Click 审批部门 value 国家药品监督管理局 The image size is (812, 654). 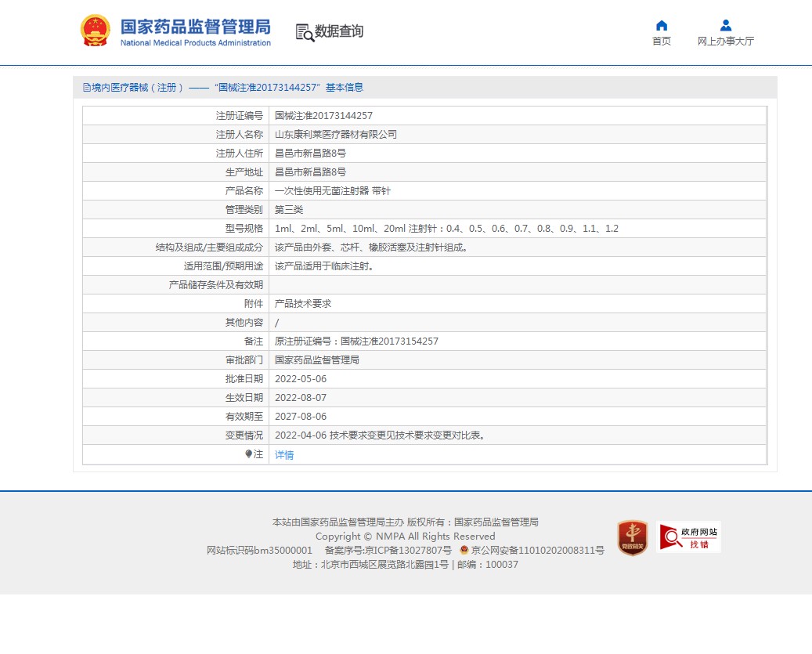click(317, 360)
